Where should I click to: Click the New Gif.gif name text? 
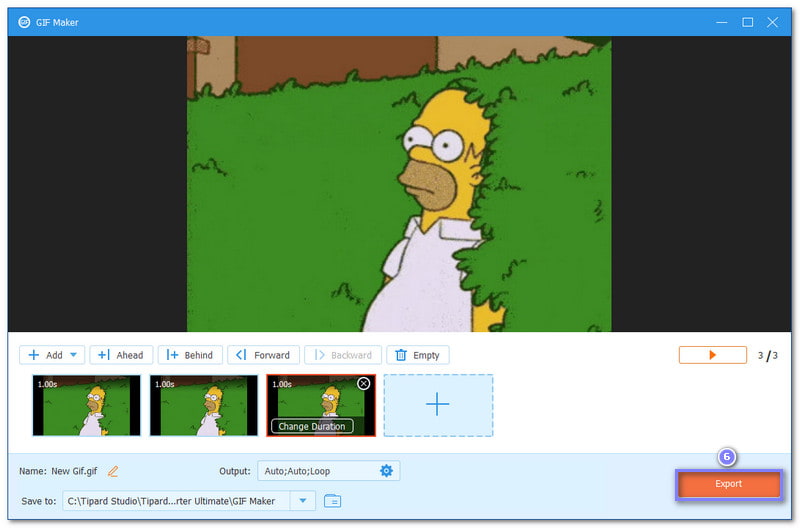click(74, 471)
